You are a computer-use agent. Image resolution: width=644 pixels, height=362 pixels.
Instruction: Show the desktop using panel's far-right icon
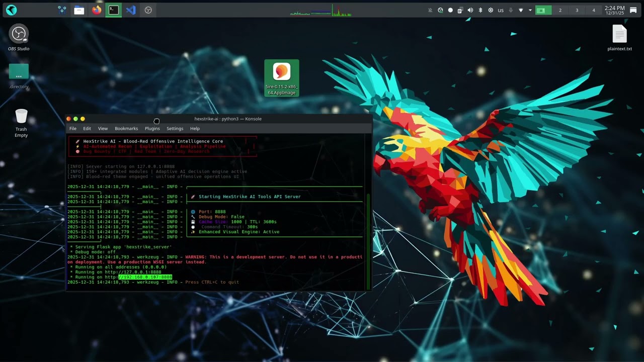(633, 10)
